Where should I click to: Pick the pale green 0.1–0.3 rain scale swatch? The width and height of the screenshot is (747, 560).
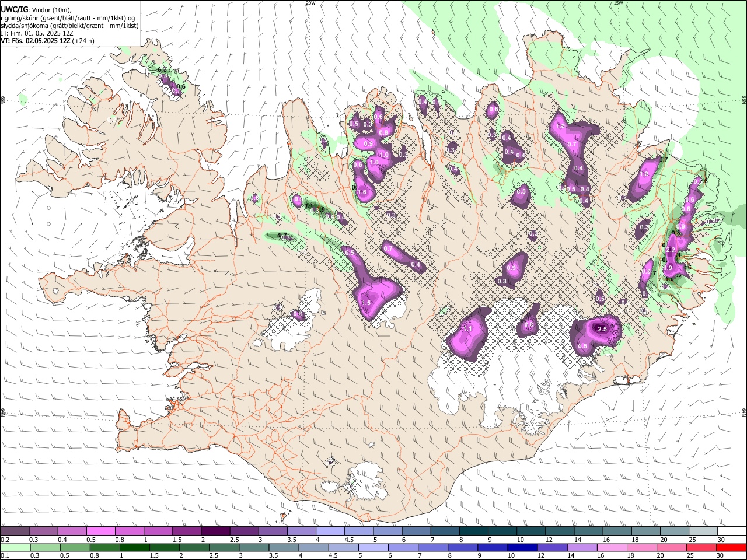(15, 547)
